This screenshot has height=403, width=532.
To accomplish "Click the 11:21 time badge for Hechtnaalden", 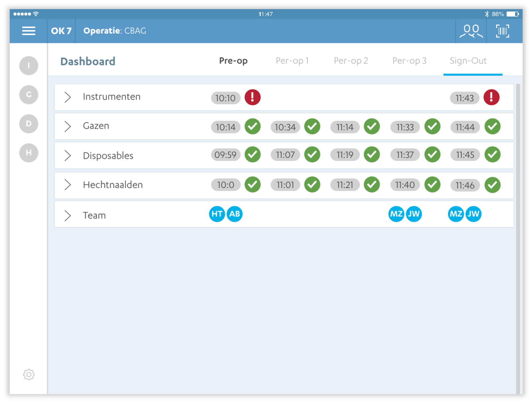I will pyautogui.click(x=345, y=185).
